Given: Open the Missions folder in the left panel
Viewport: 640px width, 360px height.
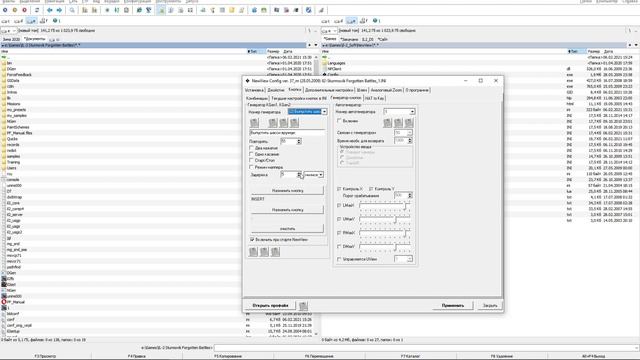Looking at the screenshot, I should (13, 104).
